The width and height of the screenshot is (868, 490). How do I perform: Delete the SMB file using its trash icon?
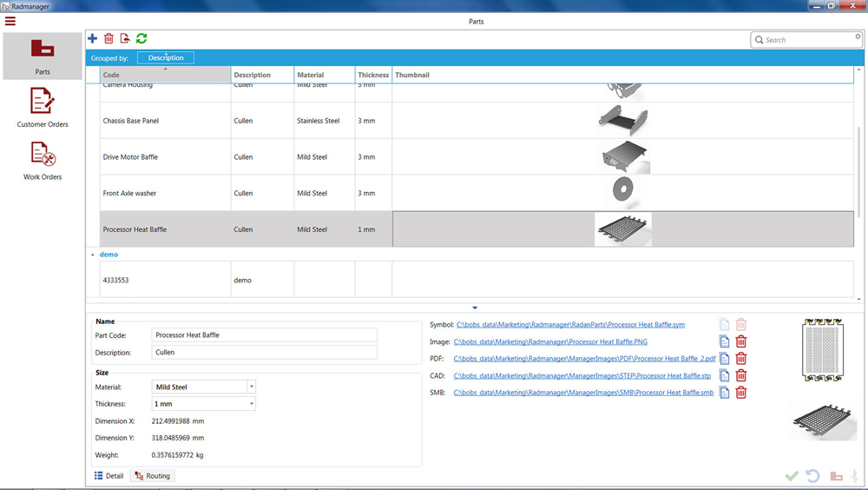[741, 393]
